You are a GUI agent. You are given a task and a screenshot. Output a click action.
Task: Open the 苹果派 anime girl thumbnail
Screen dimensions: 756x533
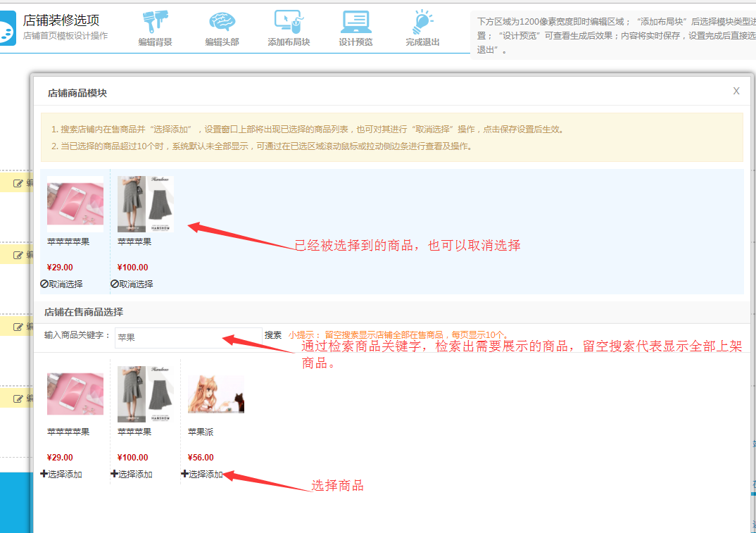pyautogui.click(x=216, y=394)
